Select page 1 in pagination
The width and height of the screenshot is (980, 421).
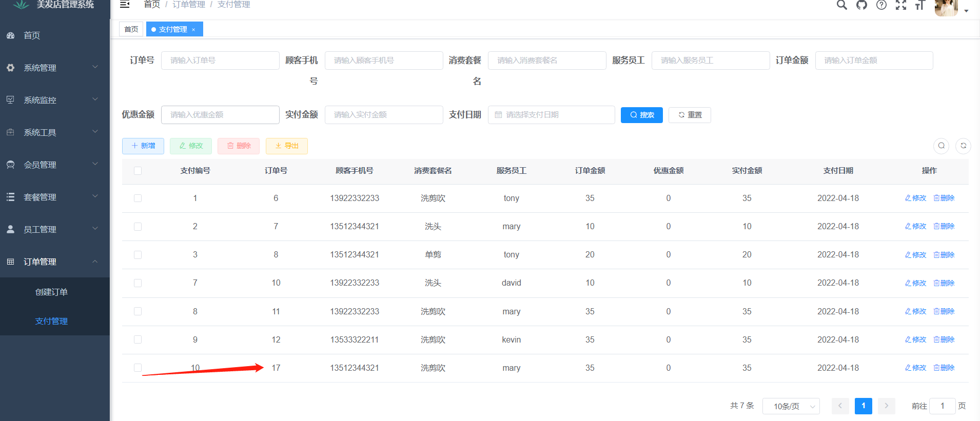coord(863,406)
